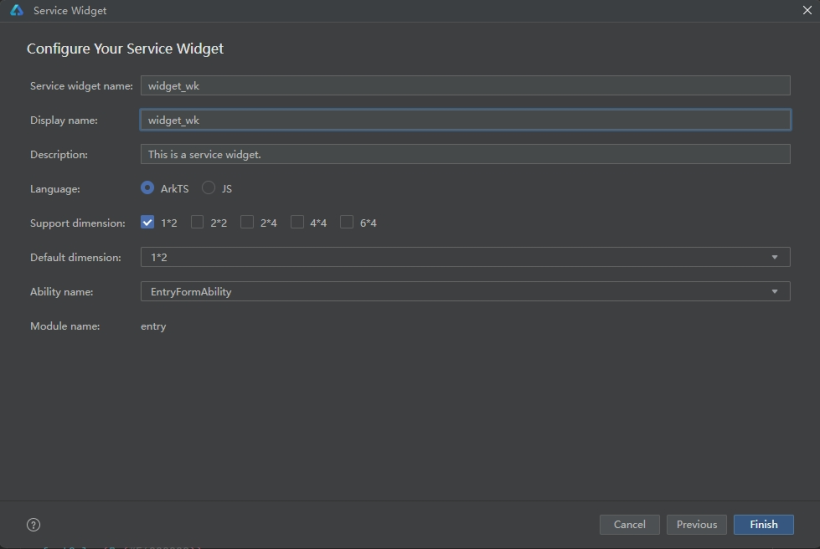This screenshot has height=549, width=820.
Task: Click the Finish button
Action: coord(764,524)
